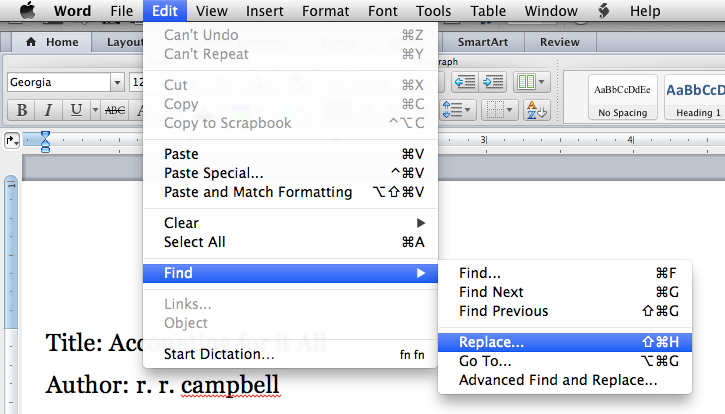Viewport: 725px width, 414px height.
Task: Click the Home tab house icon
Action: pyautogui.click(x=31, y=42)
